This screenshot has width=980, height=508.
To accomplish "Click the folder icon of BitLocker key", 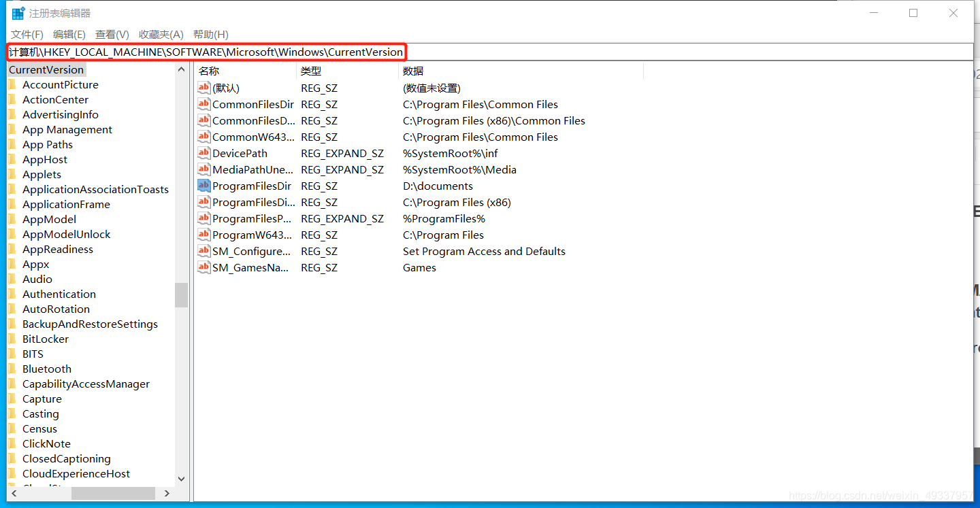I will pyautogui.click(x=12, y=339).
